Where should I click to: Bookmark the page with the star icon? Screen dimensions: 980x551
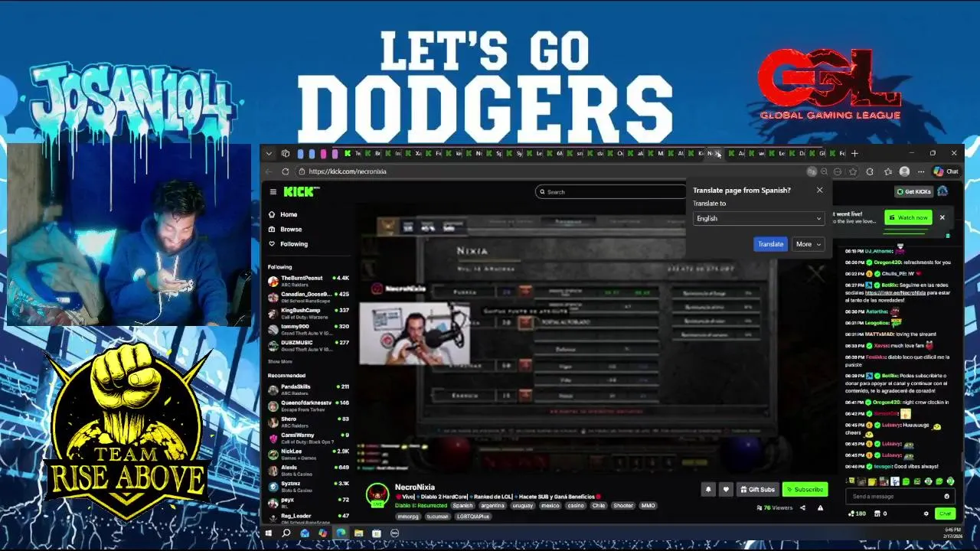(853, 171)
